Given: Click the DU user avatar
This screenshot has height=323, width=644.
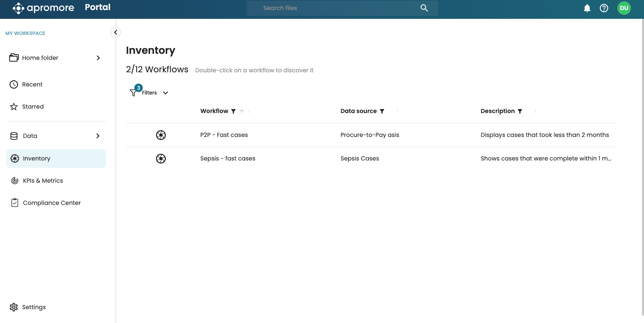Looking at the screenshot, I should [624, 8].
